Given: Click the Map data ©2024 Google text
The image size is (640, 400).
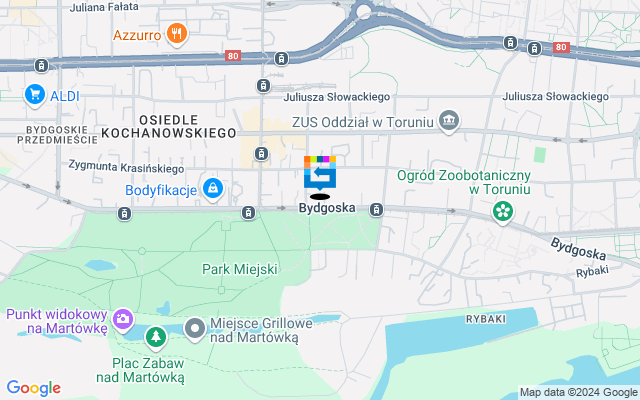Looking at the screenshot, I should [x=578, y=393].
